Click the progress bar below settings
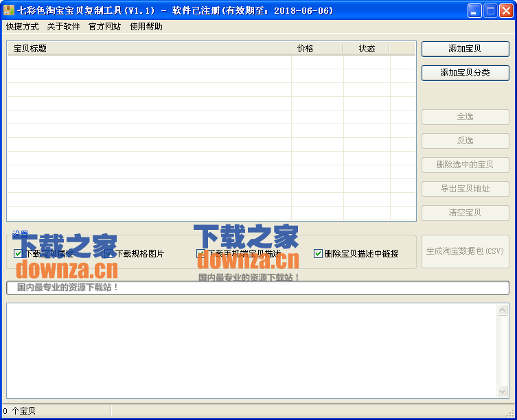This screenshot has height=420, width=517. coord(258,288)
